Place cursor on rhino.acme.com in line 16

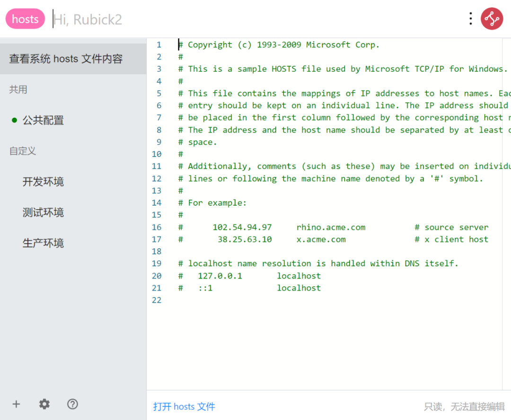(331, 227)
